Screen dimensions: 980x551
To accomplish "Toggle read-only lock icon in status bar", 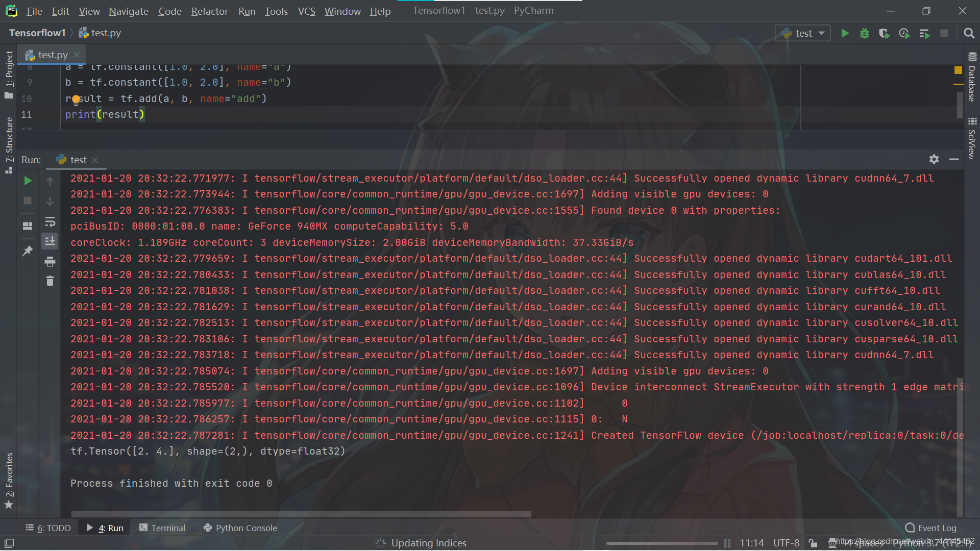I will (x=813, y=543).
